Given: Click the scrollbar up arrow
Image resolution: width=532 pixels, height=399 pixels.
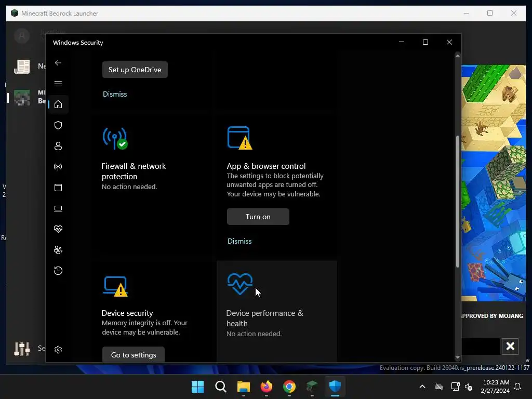Looking at the screenshot, I should [x=458, y=55].
